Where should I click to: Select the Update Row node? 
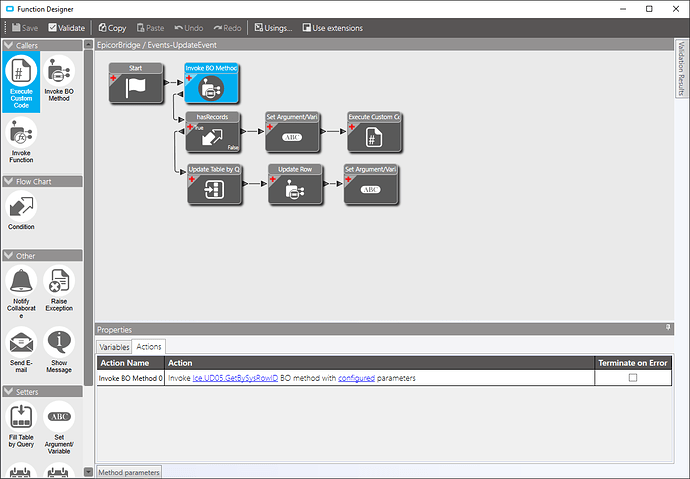pos(295,184)
